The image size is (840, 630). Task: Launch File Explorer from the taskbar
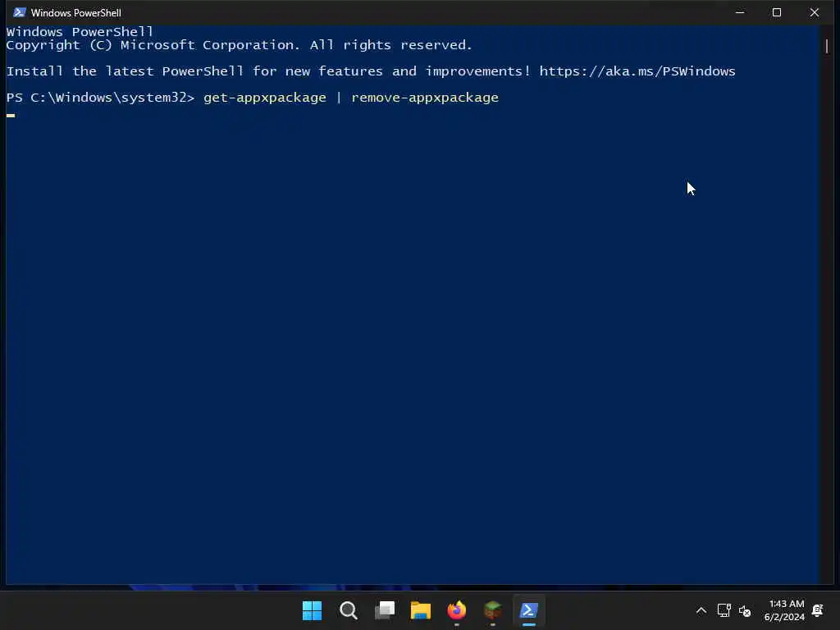click(x=421, y=610)
